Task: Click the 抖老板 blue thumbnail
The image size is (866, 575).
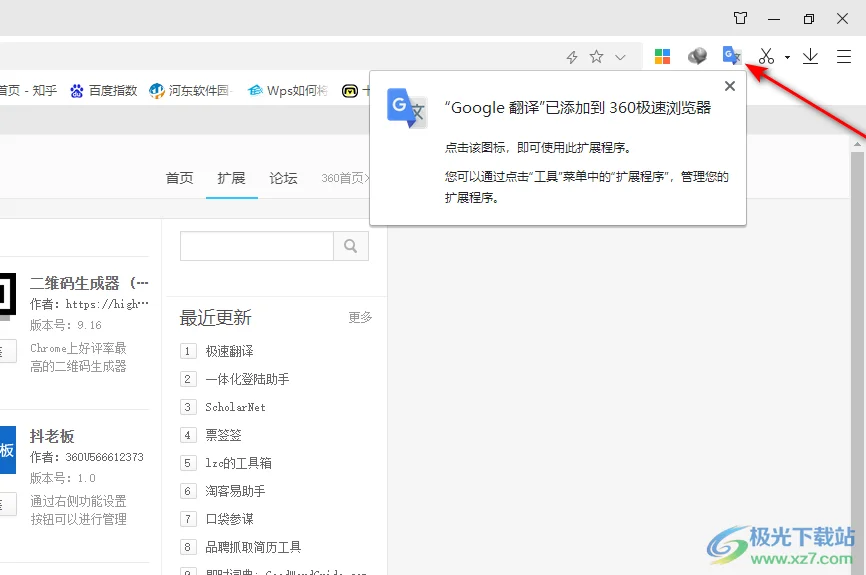Action: point(8,450)
